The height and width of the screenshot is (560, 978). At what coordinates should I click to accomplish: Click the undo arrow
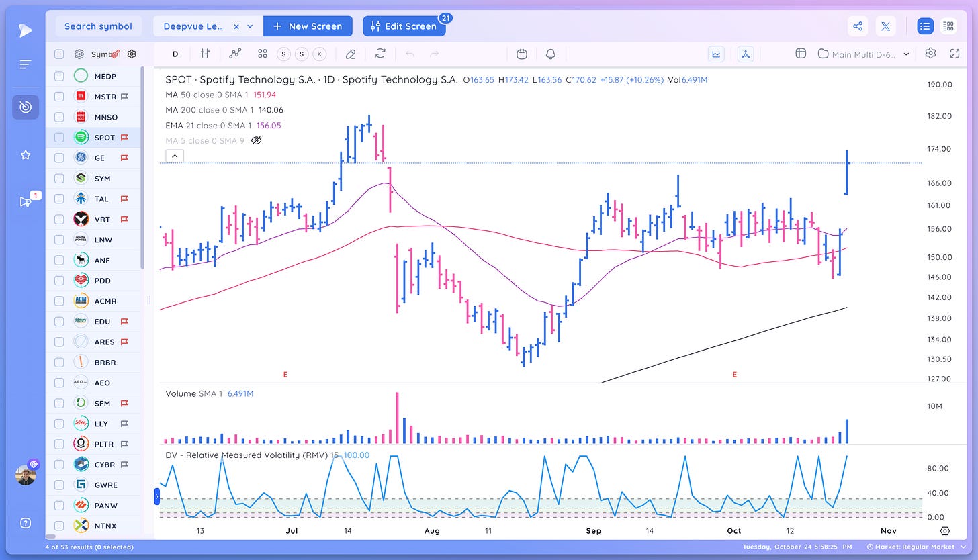click(410, 54)
